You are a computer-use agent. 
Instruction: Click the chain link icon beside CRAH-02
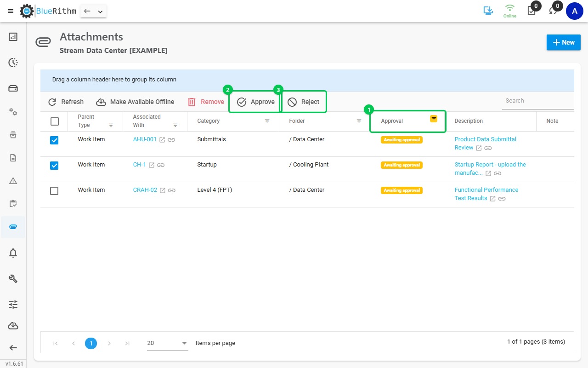click(x=171, y=190)
